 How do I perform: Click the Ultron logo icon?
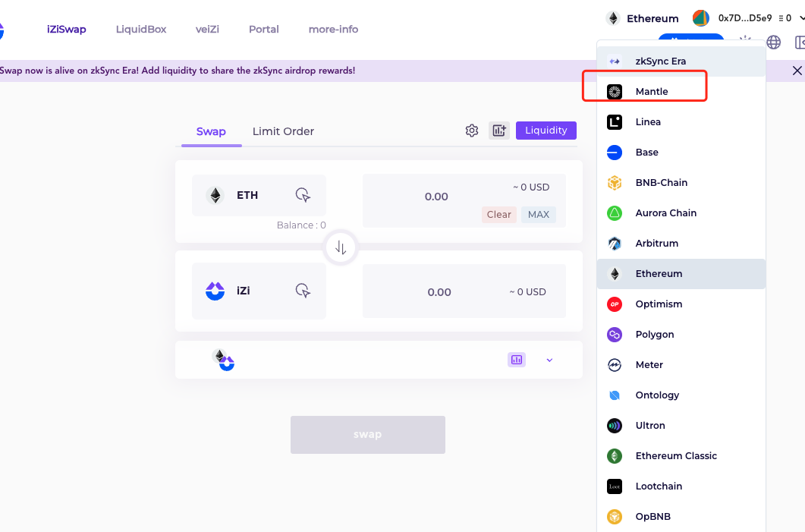[x=615, y=425]
